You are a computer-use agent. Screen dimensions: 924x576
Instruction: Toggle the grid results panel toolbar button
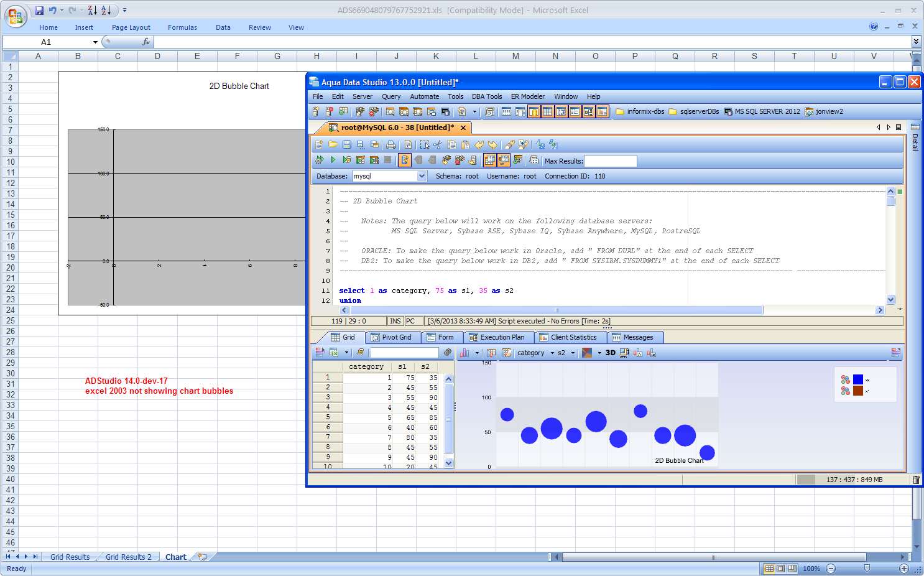click(548, 112)
